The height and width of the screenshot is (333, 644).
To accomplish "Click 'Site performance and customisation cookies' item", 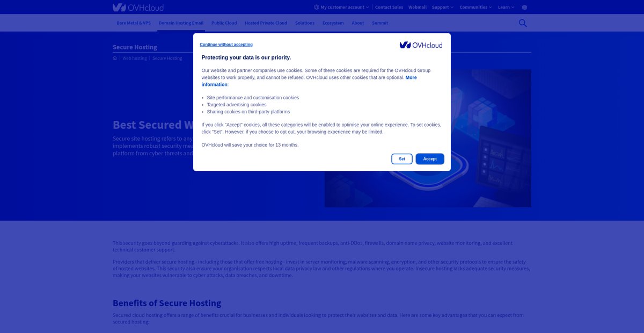I will [253, 98].
